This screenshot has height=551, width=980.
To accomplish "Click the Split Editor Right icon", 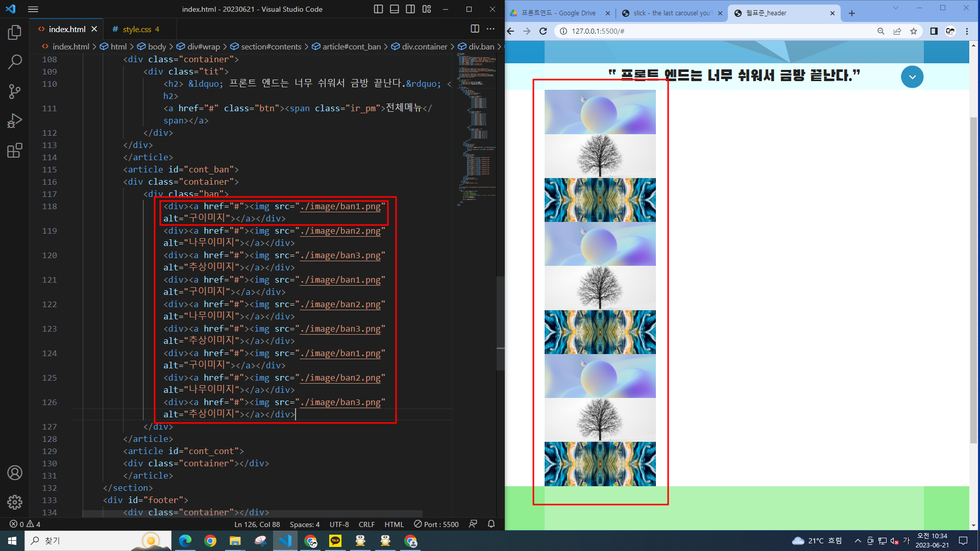I will pyautogui.click(x=475, y=29).
